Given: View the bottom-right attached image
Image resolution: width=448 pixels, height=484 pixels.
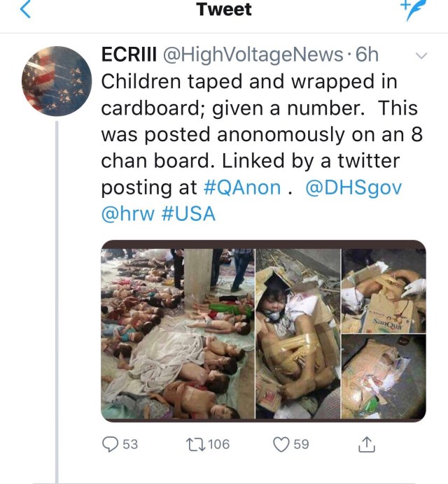Looking at the screenshot, I should (384, 378).
